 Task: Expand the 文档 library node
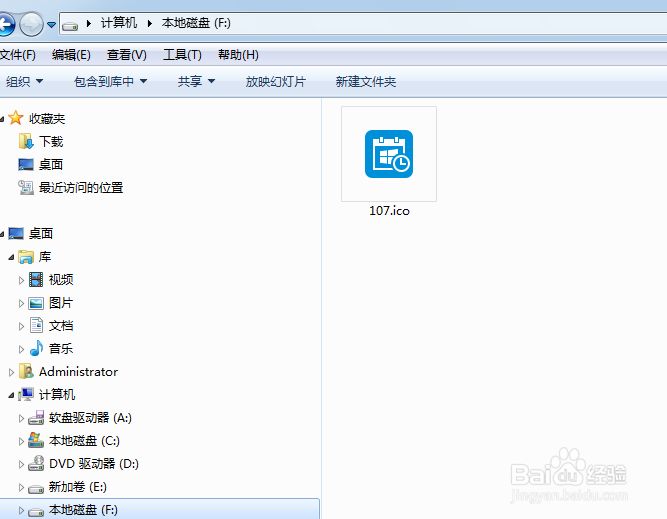(21, 326)
